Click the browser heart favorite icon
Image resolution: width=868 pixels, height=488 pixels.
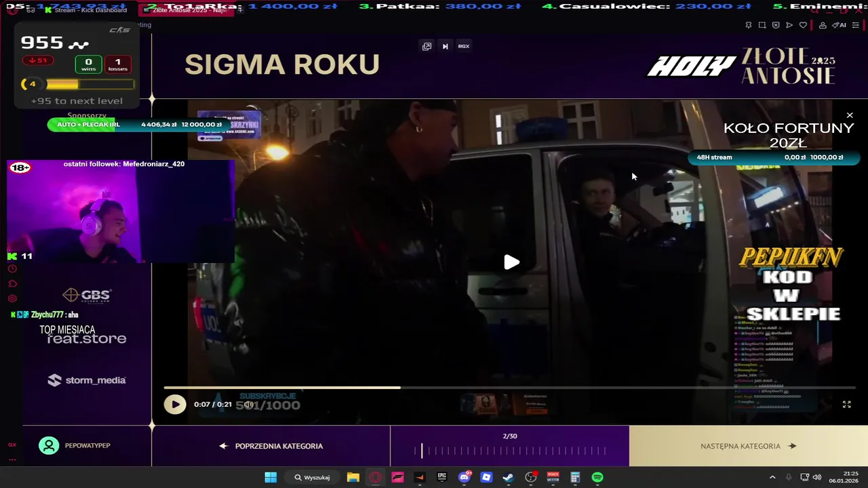coord(803,25)
